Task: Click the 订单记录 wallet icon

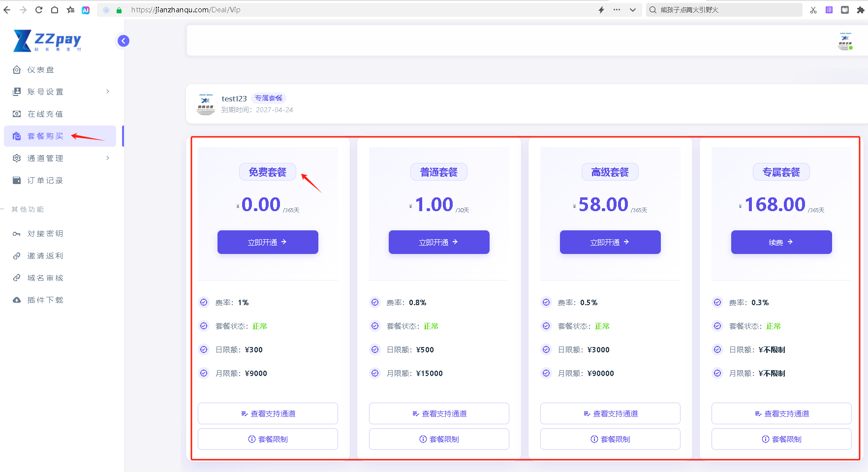Action: (x=17, y=180)
